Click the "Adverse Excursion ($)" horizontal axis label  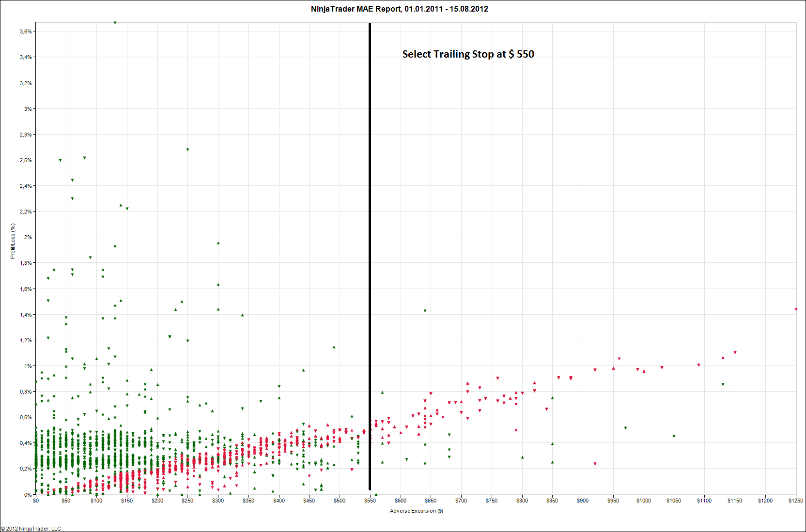click(417, 511)
